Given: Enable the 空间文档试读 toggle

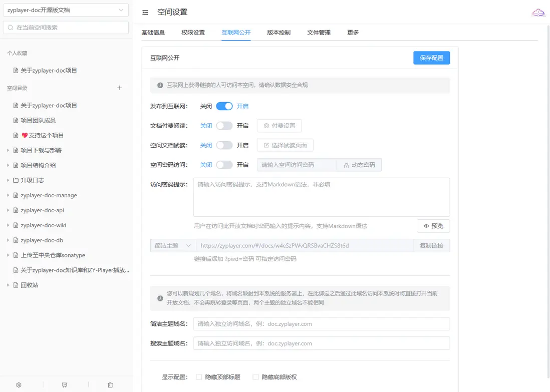Looking at the screenshot, I should coord(225,145).
